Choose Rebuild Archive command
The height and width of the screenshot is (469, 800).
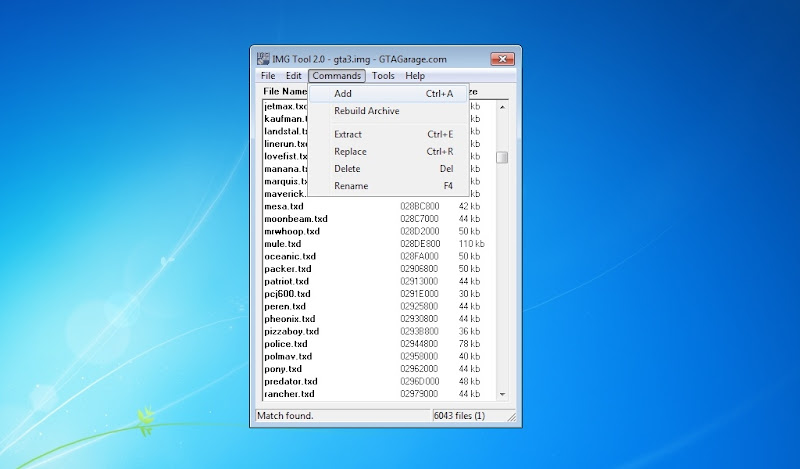tap(389, 111)
